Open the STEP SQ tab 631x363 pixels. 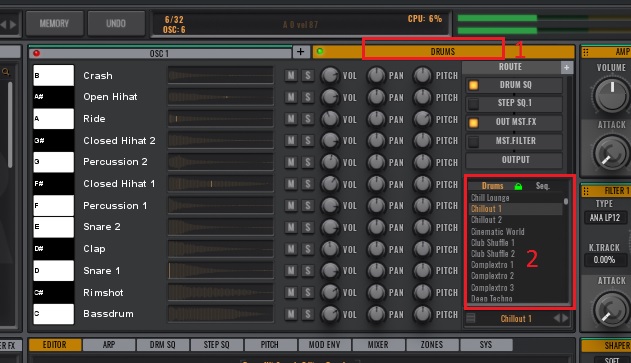point(217,345)
